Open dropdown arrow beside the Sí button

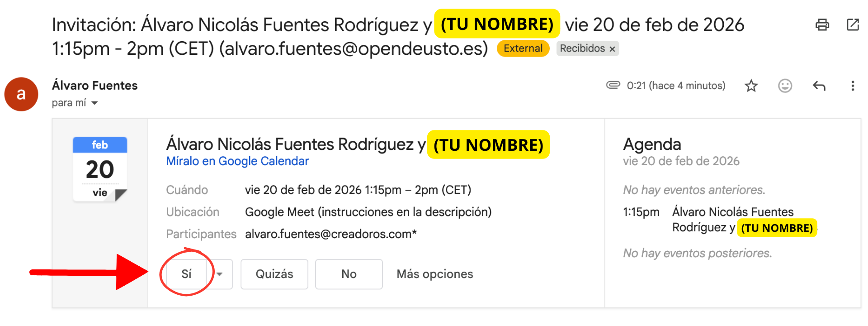point(220,274)
